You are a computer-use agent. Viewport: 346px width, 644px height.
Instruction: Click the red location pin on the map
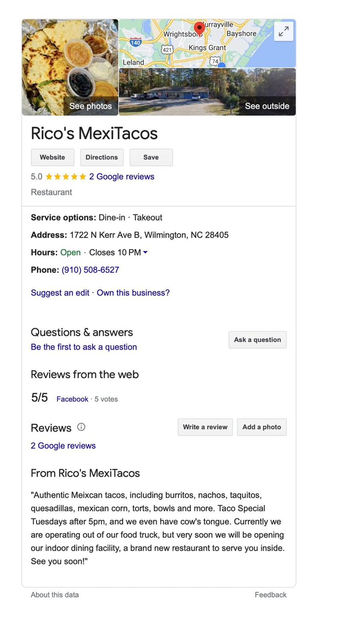[x=199, y=29]
